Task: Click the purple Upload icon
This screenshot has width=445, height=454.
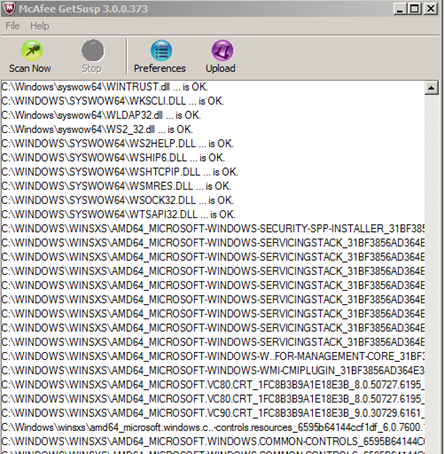Action: (x=222, y=50)
